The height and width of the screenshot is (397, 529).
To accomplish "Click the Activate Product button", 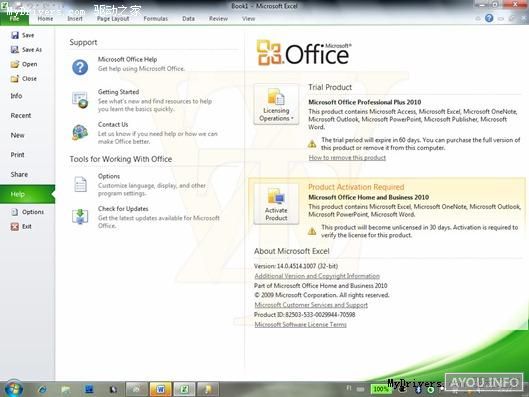I will point(276,204).
